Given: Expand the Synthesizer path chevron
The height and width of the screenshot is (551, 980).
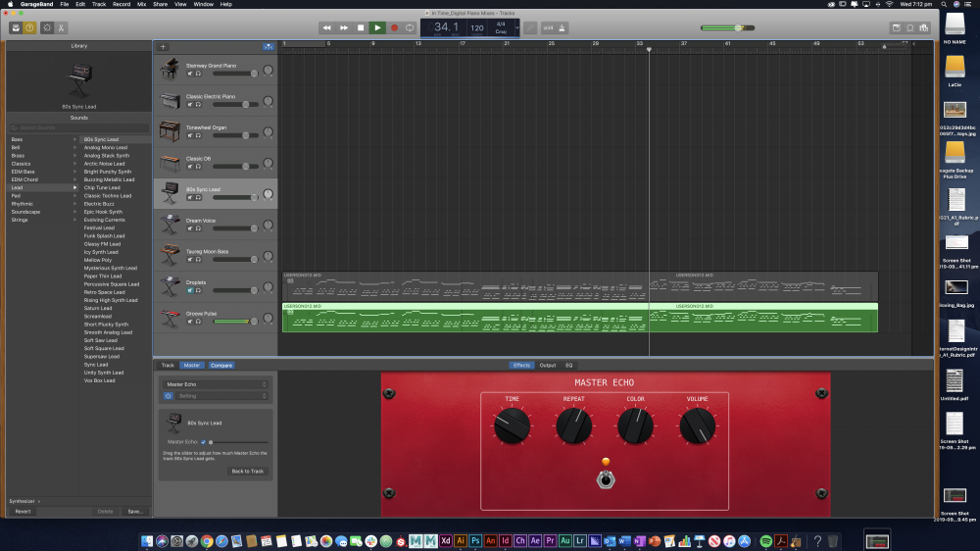Looking at the screenshot, I should [x=39, y=501].
